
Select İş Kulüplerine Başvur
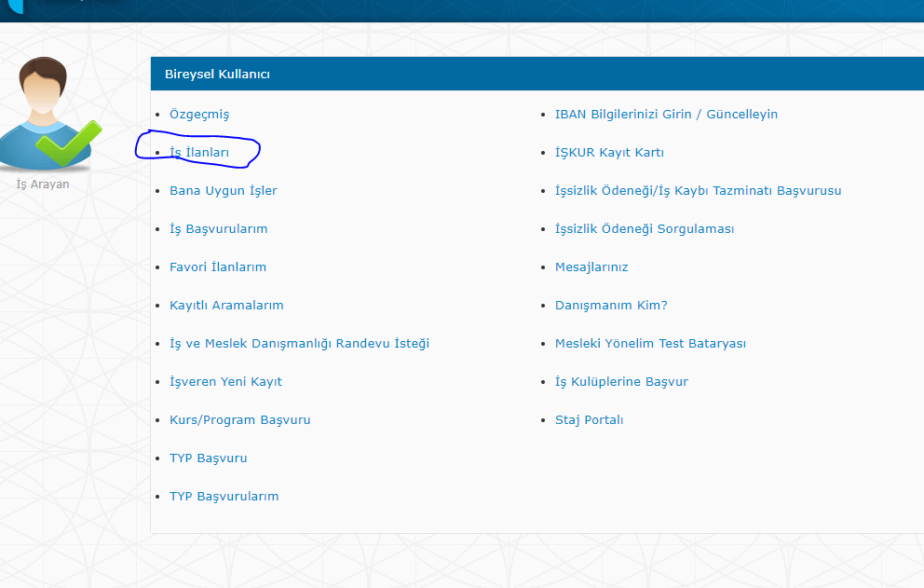[x=621, y=382]
